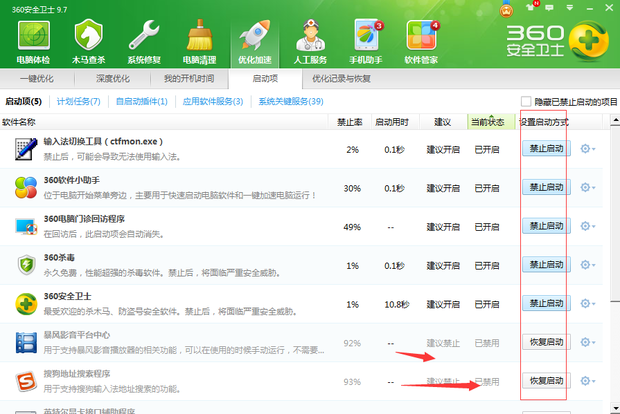Sort by 禁止率 column header
The width and height of the screenshot is (620, 414).
point(350,122)
